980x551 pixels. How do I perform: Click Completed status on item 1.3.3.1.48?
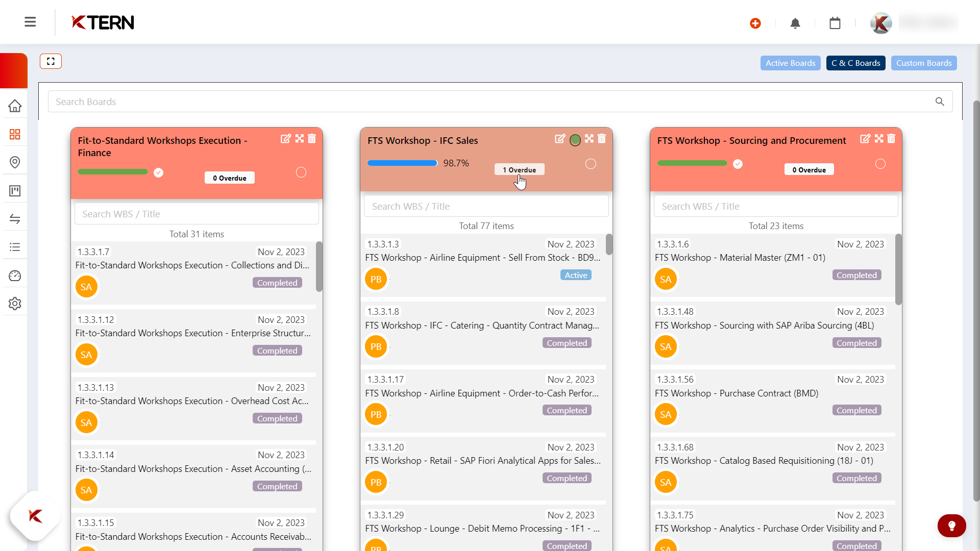tap(856, 343)
